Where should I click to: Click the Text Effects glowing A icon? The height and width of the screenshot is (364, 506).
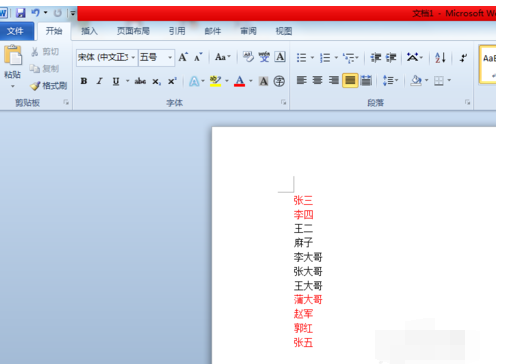point(194,81)
